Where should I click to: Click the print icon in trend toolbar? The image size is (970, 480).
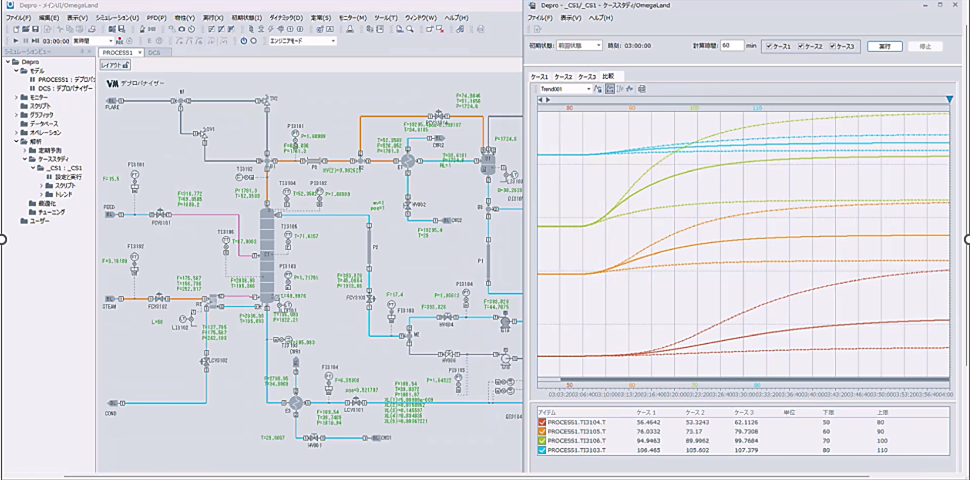click(x=641, y=88)
